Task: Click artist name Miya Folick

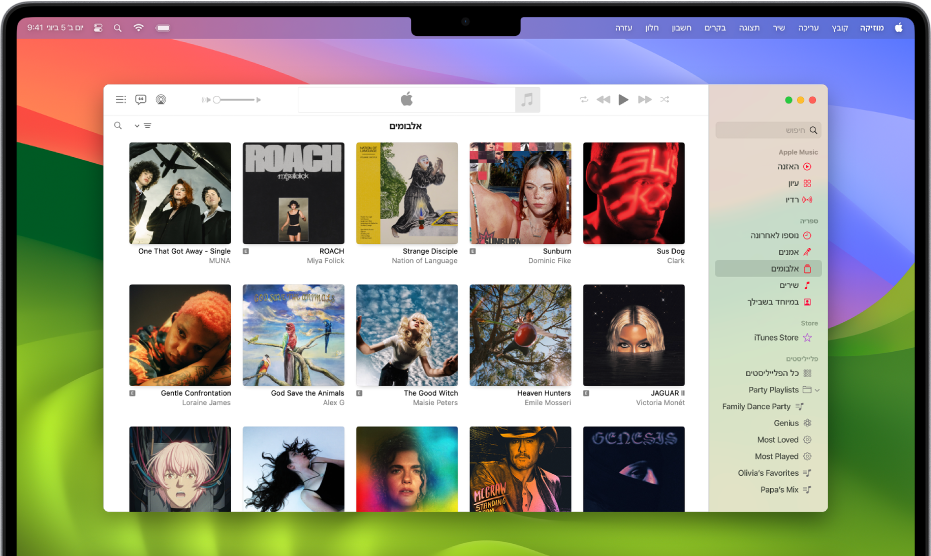Action: (x=325, y=261)
